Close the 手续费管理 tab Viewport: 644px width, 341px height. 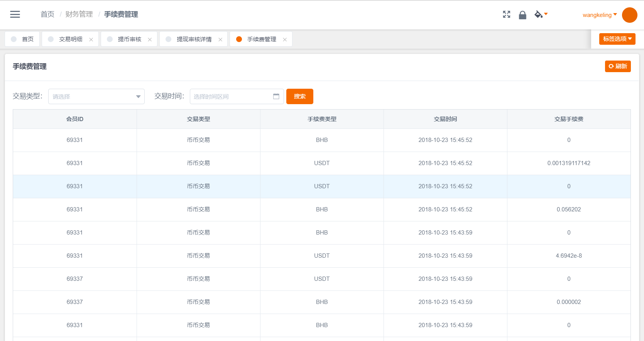pyautogui.click(x=285, y=39)
